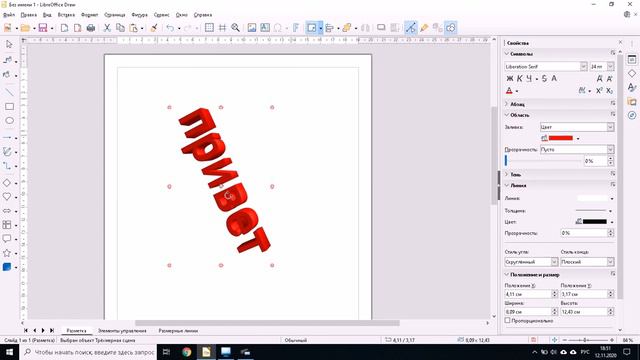The image size is (640, 360).
Task: Toggle Italic (К) in sidebar
Action: pyautogui.click(x=520, y=78)
